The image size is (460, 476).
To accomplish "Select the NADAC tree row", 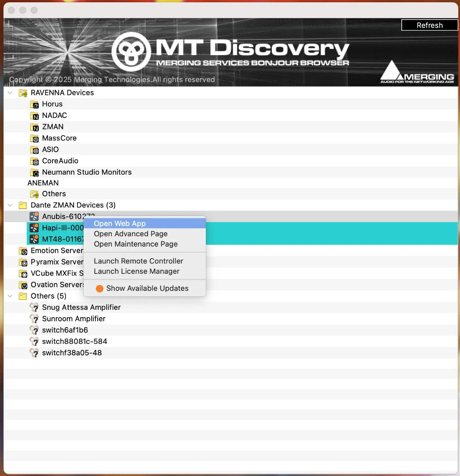I will 231,116.
